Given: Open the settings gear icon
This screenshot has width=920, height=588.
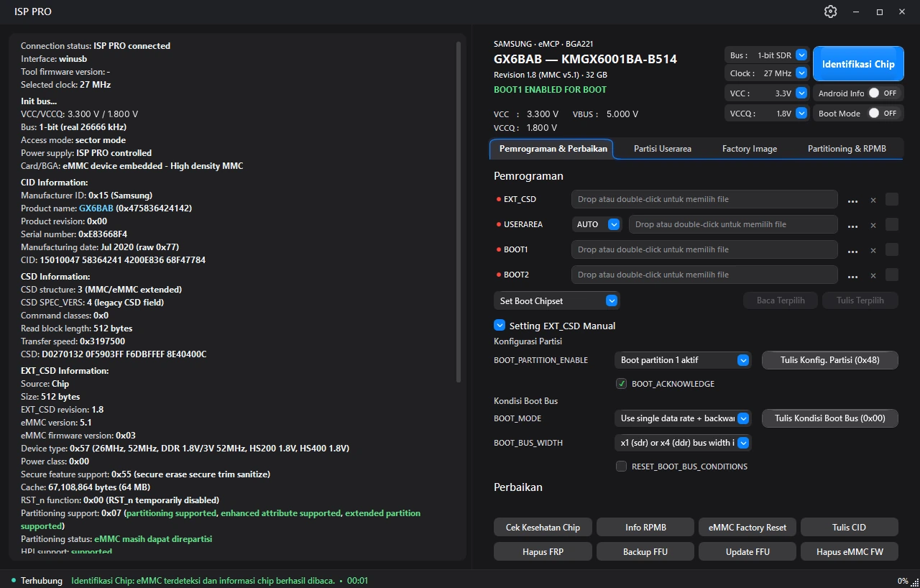Looking at the screenshot, I should (x=830, y=12).
